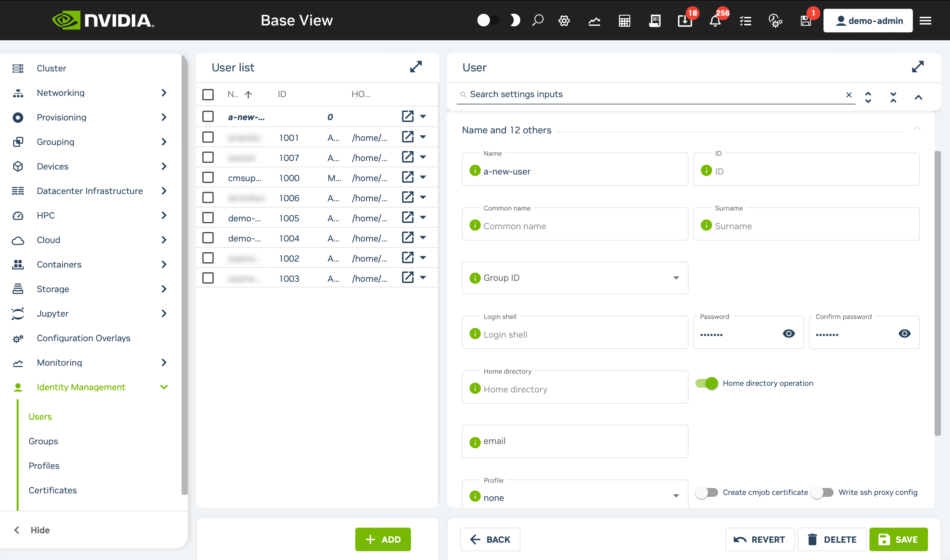Viewport: 950px width, 560px height.
Task: Expand the User panel to fullscreen
Action: coord(918,67)
